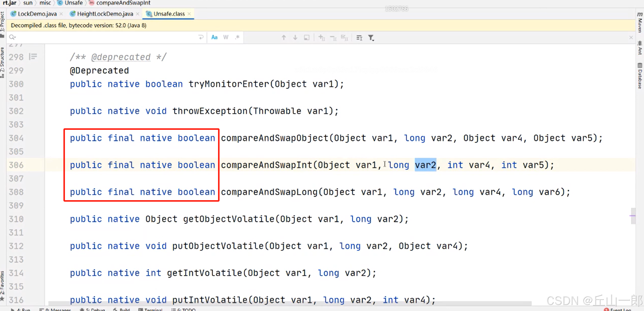Viewport: 644px width, 311px height.
Task: Go to next search occurrence
Action: click(295, 38)
